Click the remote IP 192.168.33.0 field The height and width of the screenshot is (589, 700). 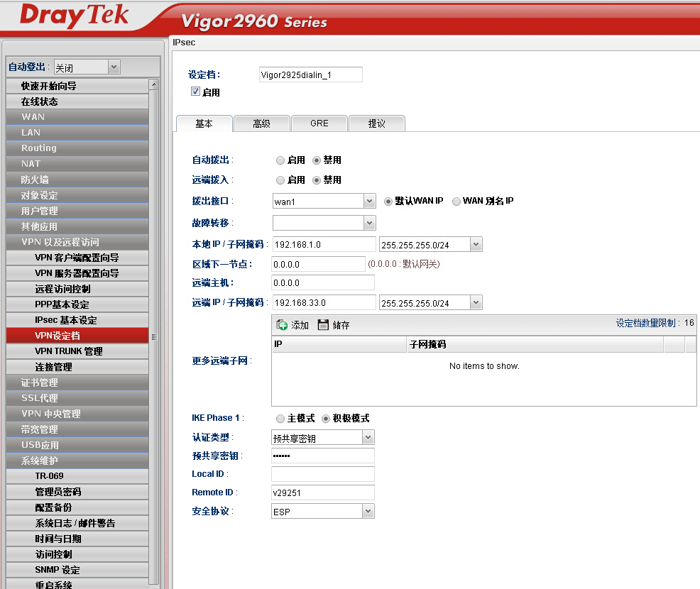point(324,302)
